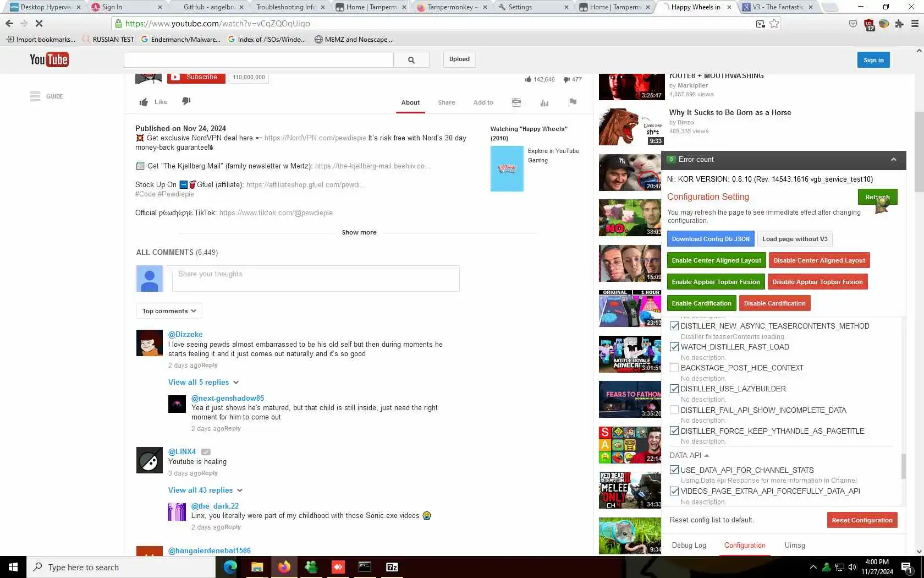Uncheck WATCH_DISTILLER_FAST_LOAD option

(x=674, y=347)
